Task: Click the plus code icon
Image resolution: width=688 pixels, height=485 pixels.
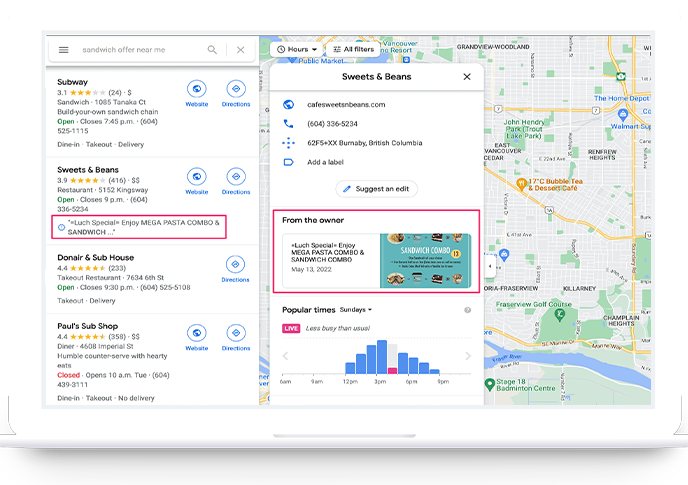Action: point(288,143)
